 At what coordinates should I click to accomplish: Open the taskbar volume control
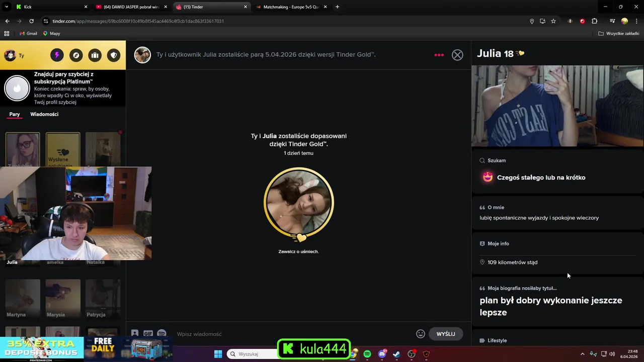(612, 354)
